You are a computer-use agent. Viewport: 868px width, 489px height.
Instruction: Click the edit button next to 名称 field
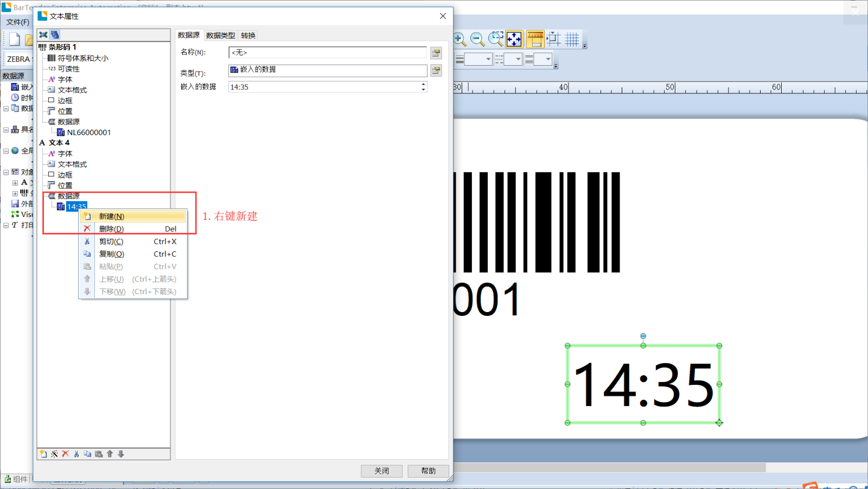click(436, 53)
